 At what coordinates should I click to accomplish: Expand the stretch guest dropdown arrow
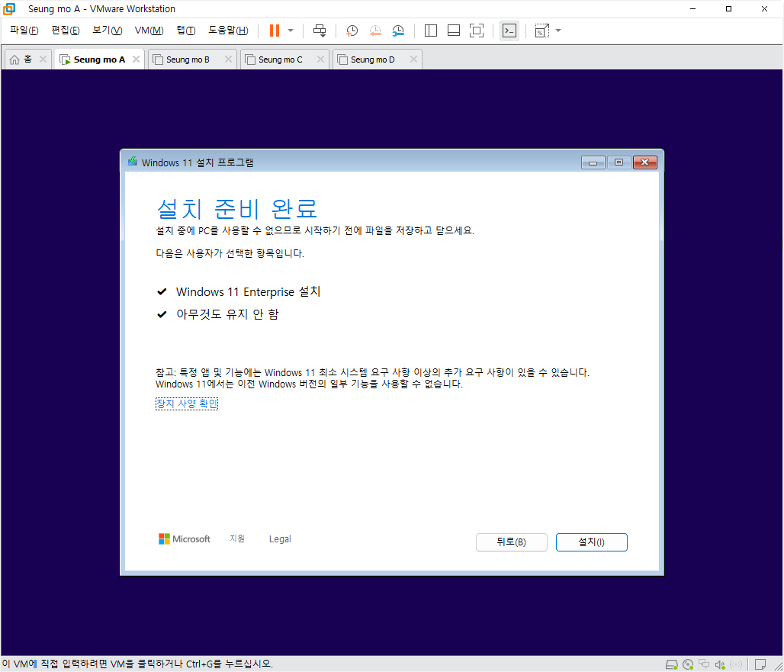558,31
